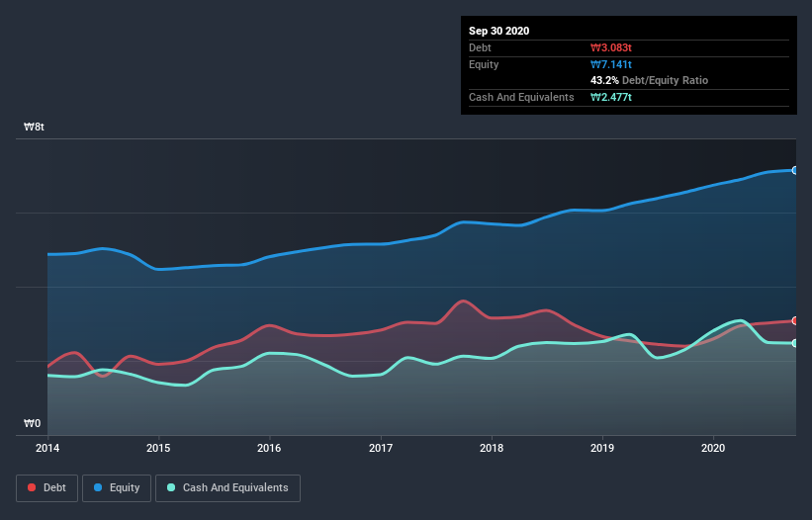Click the 2017 x-axis label

pyautogui.click(x=381, y=448)
